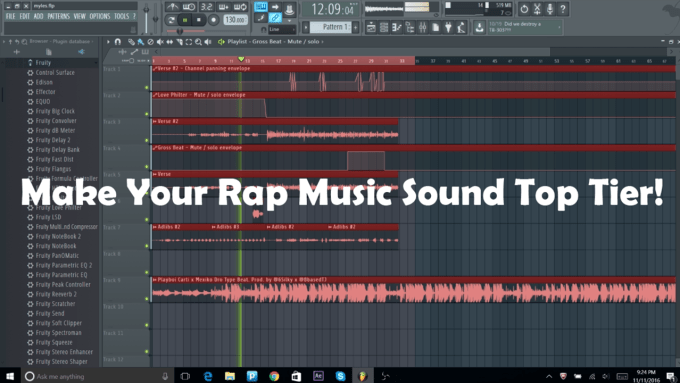Open the playlist view icon
Screen dimensions: 680x383
[x=371, y=27]
